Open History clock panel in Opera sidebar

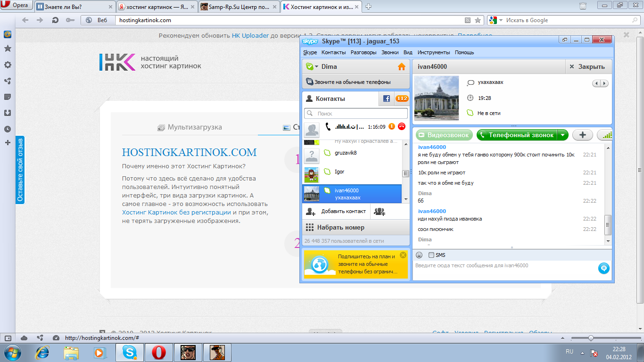coord(8,129)
